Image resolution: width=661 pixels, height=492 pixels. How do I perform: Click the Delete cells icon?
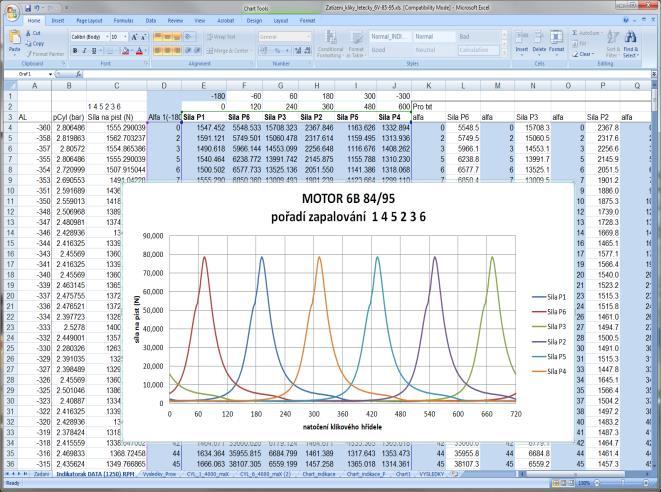click(539, 43)
